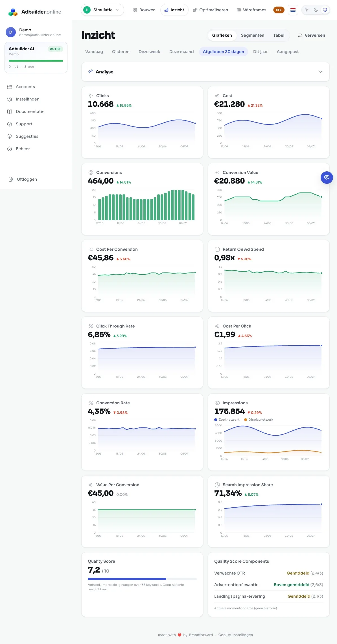This screenshot has height=644, width=337.
Task: Click the Verversen refresh icon
Action: click(x=300, y=35)
